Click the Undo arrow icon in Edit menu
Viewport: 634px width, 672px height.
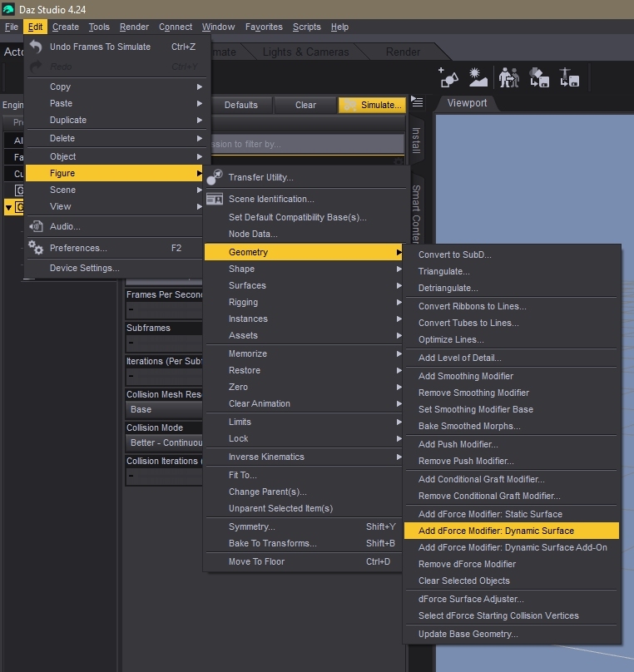point(36,47)
